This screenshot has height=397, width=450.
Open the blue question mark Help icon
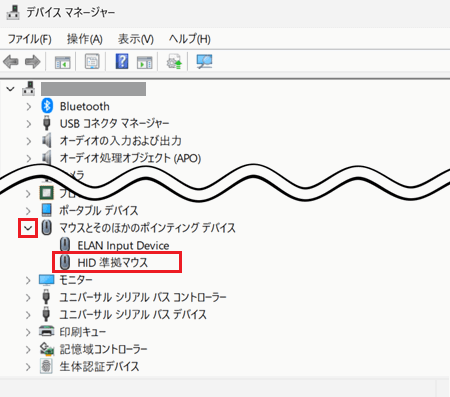tap(122, 62)
